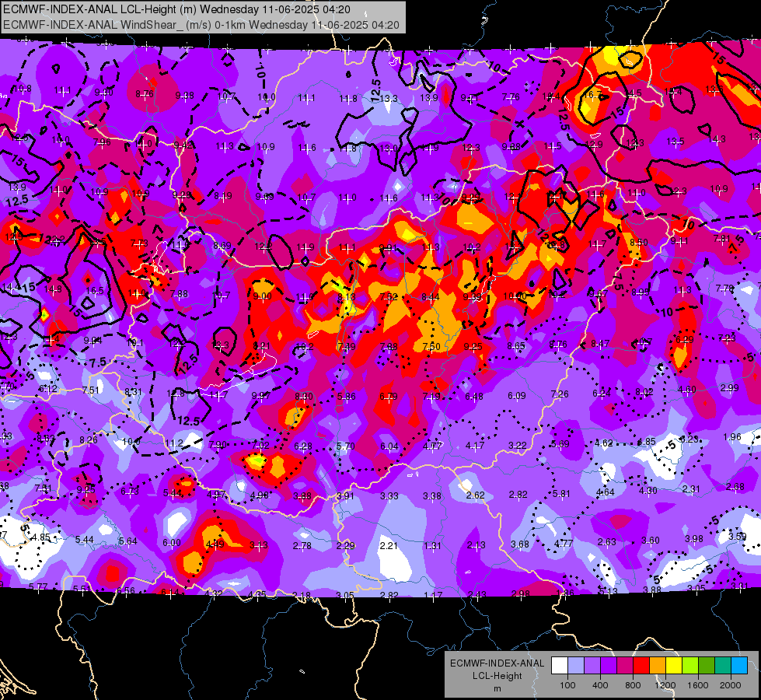Click the grid value 1.96
The width and height of the screenshot is (761, 700).
[x=732, y=436]
